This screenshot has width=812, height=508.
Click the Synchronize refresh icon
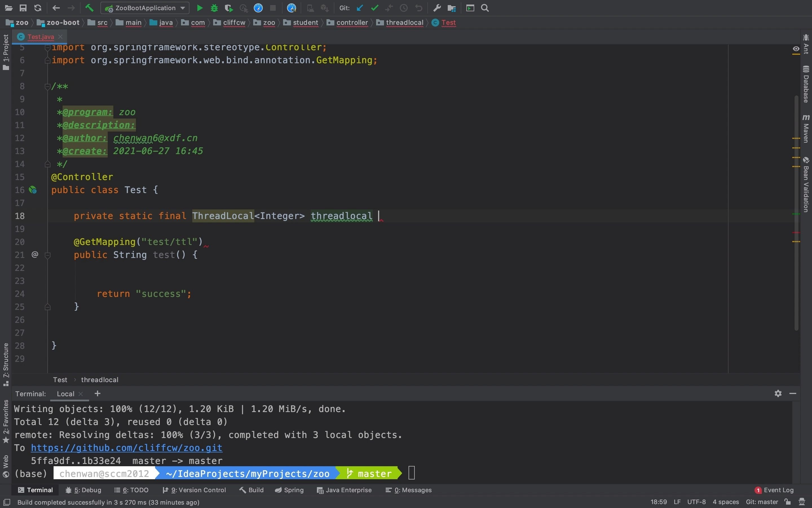pos(38,8)
